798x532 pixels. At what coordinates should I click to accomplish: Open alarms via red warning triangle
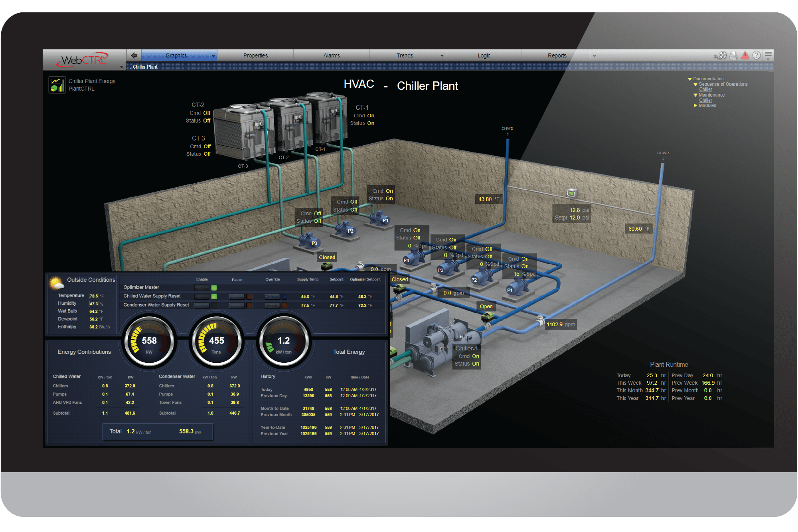(745, 55)
